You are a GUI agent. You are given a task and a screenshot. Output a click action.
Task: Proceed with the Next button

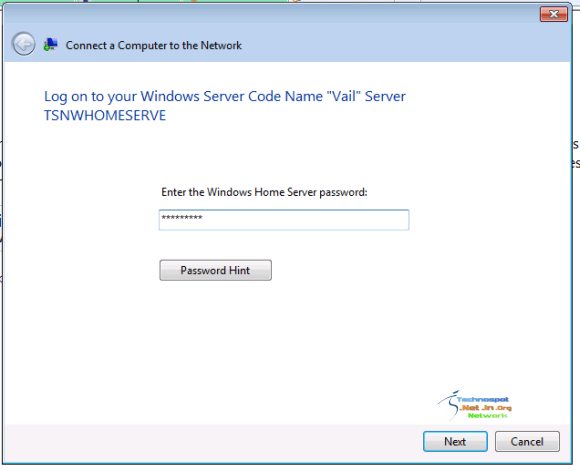click(x=455, y=442)
